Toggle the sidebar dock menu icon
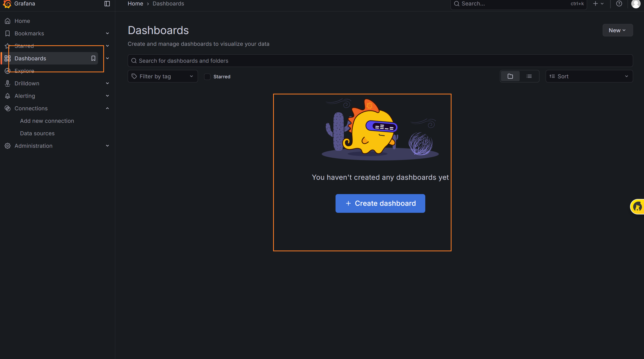The height and width of the screenshot is (359, 644). click(107, 4)
